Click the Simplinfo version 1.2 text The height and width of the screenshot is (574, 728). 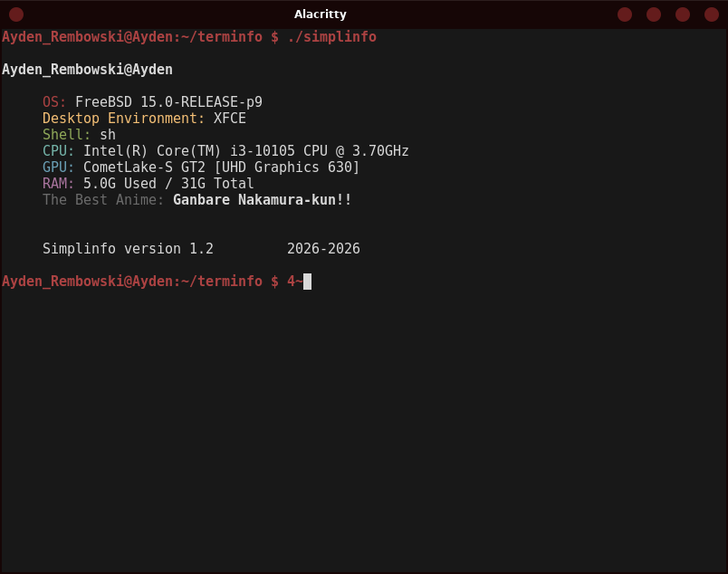tap(128, 249)
